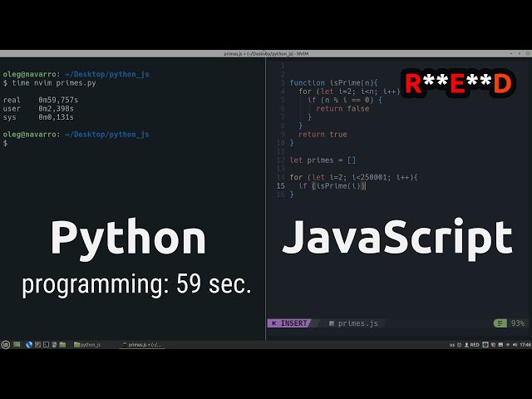Switch to the python_js window in taskbar
The width and height of the screenshot is (532, 399).
pyautogui.click(x=87, y=345)
